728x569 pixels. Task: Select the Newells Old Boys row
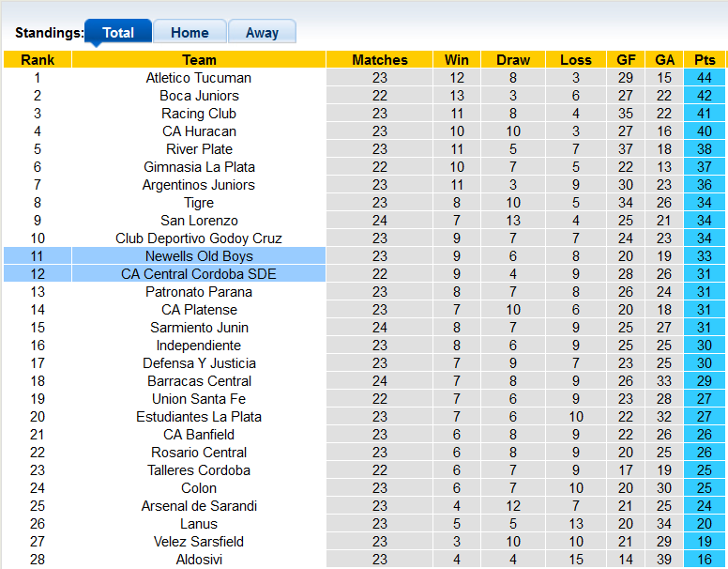tap(199, 256)
